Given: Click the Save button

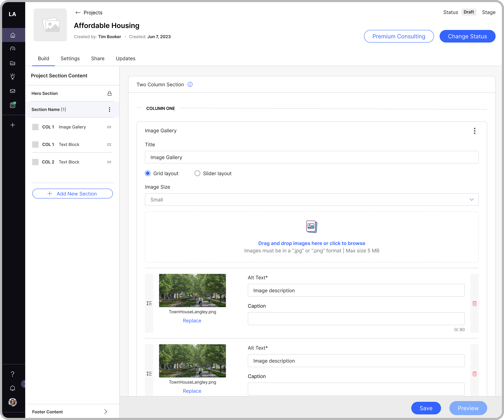Looking at the screenshot, I should [426, 408].
